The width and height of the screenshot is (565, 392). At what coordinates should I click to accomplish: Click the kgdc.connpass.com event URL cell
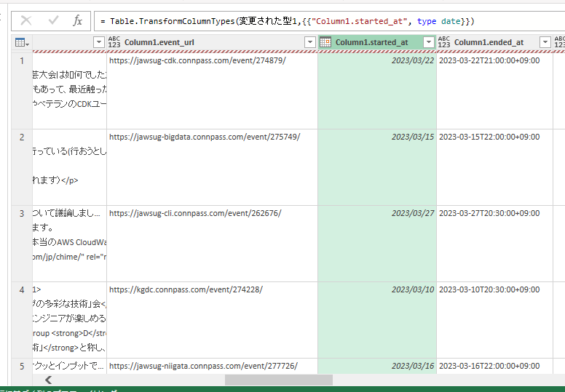click(212, 320)
